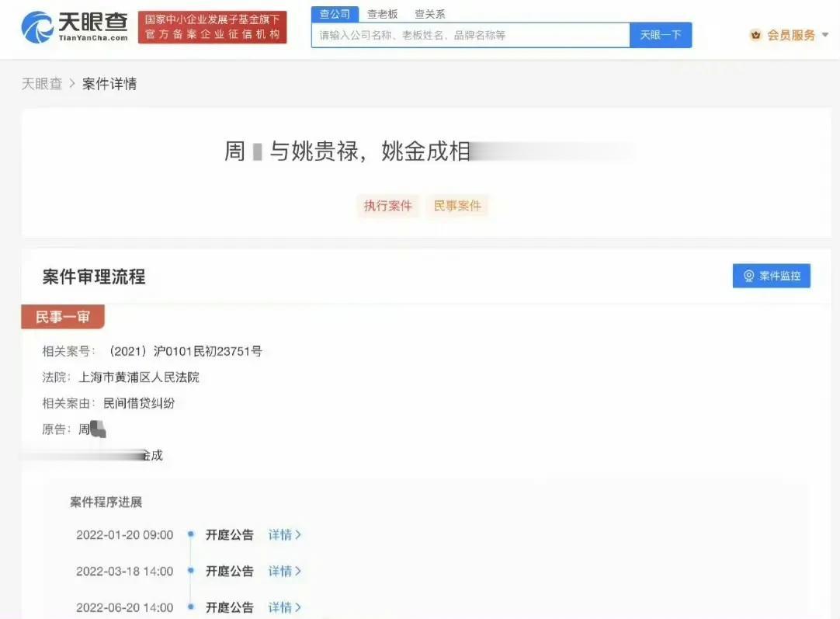The width and height of the screenshot is (840, 619).
Task: Open 详情 for the 2022-03-18 开庭公告
Action: tap(284, 572)
